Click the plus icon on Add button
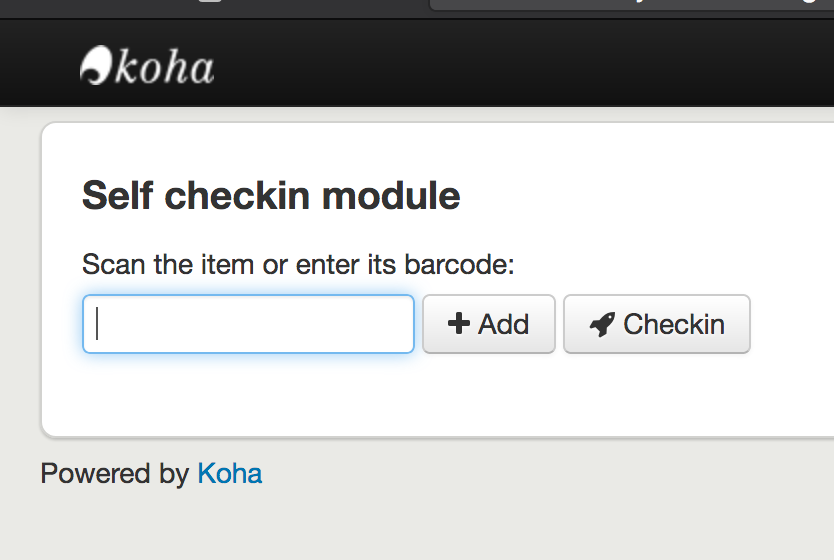Image resolution: width=834 pixels, height=560 pixels. (458, 324)
